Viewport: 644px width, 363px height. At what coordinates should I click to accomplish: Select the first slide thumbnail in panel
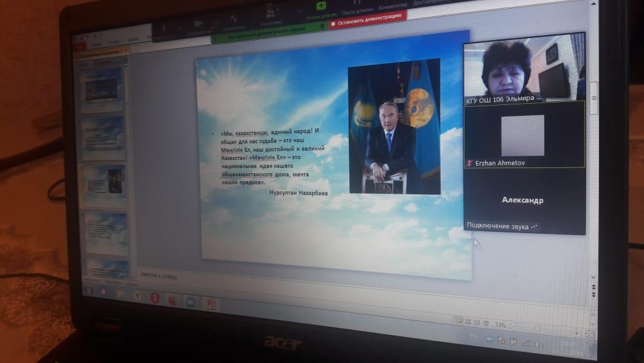(103, 87)
